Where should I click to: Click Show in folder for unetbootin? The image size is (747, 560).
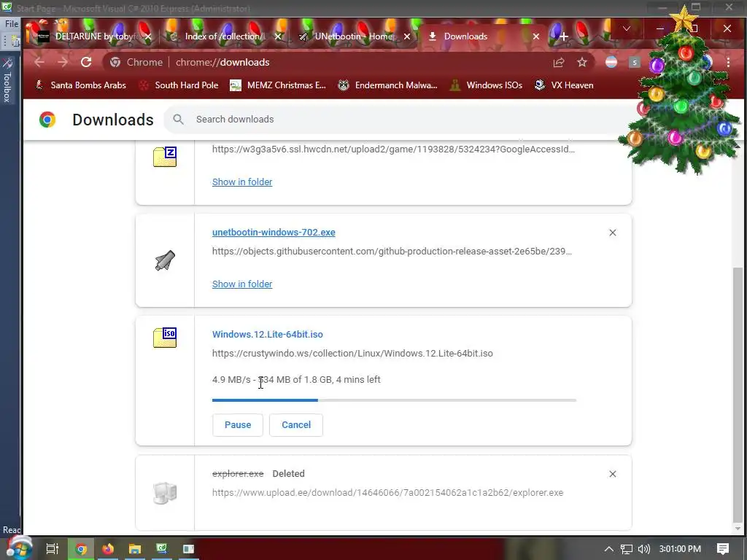coord(242,284)
